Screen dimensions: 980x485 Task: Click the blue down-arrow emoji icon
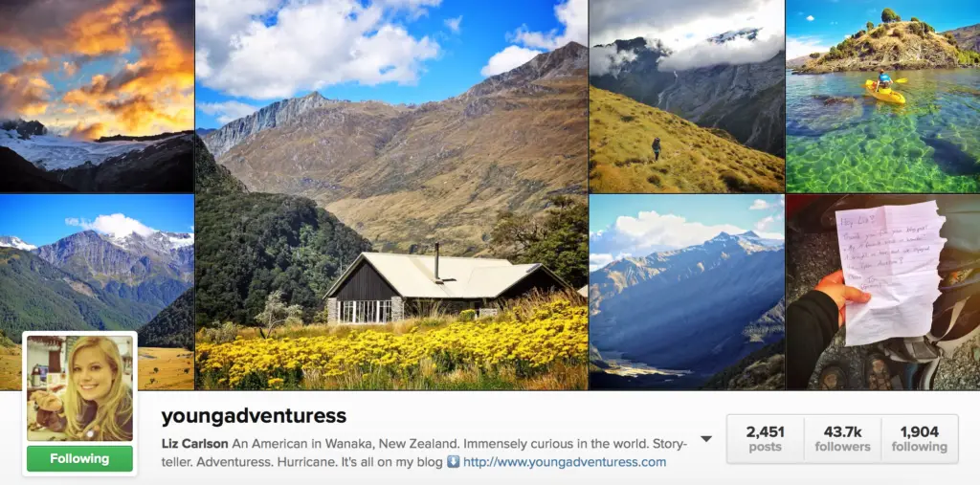coord(453,462)
